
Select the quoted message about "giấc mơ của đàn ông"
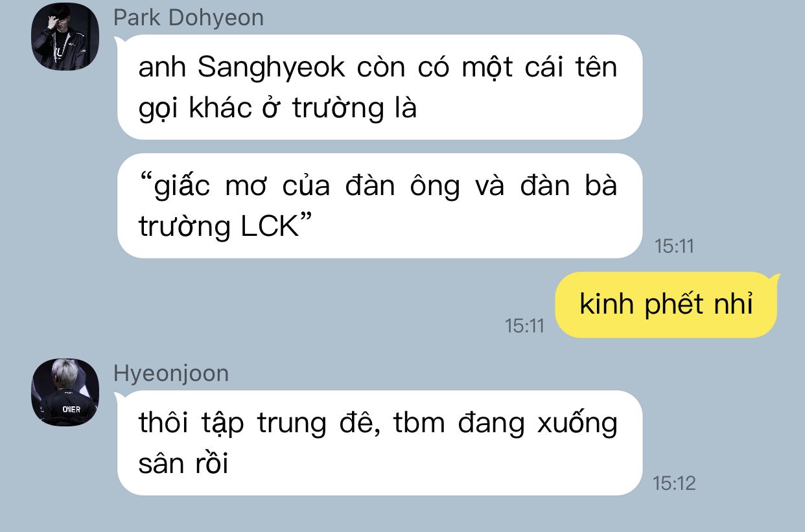click(379, 205)
